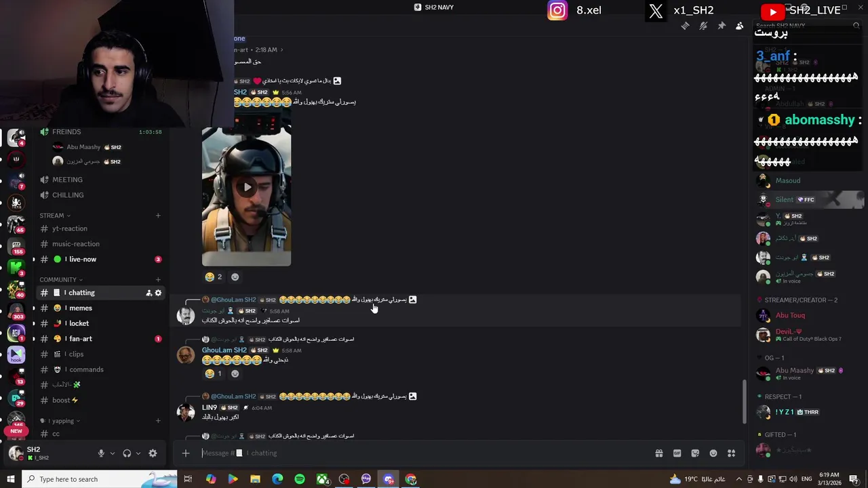
Task: Open the apps launcher icon in message bar
Action: [x=732, y=453]
